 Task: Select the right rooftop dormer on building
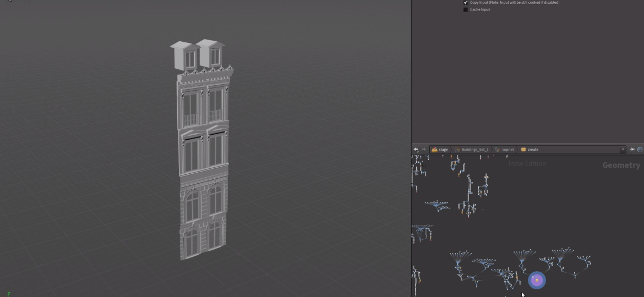coord(211,56)
